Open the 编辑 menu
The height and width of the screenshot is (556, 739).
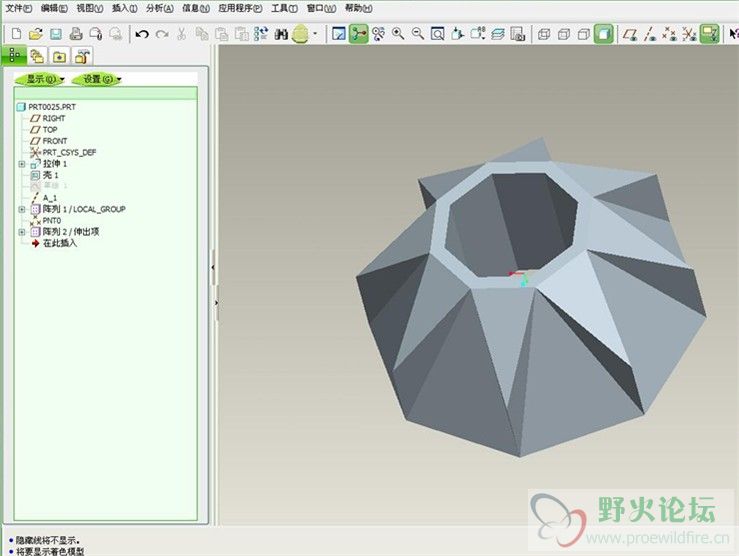(x=54, y=8)
